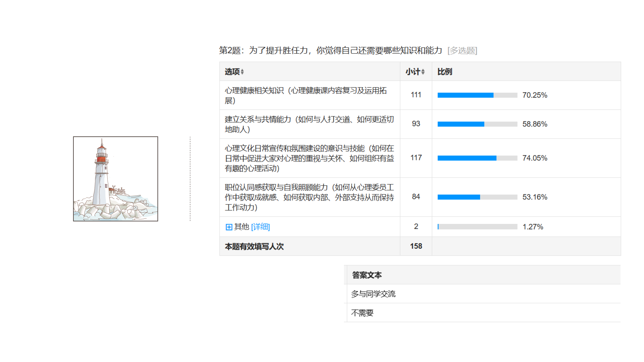The width and height of the screenshot is (644, 362).
Task: Click the [多选题] tag in question title
Action: coord(462,51)
